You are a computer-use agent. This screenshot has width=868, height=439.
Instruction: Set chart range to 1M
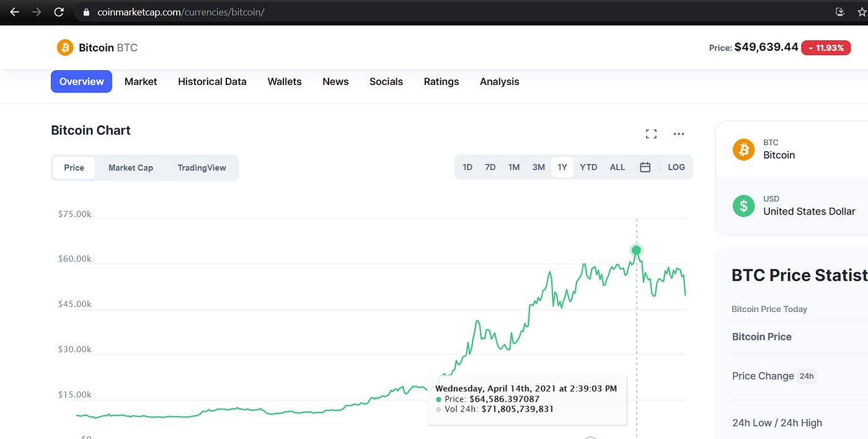click(514, 167)
